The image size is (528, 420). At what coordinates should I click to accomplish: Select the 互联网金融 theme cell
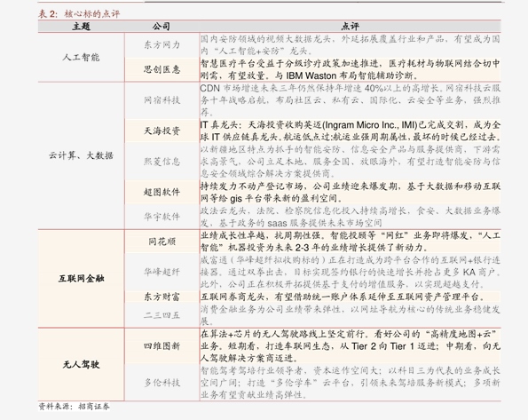point(81,279)
